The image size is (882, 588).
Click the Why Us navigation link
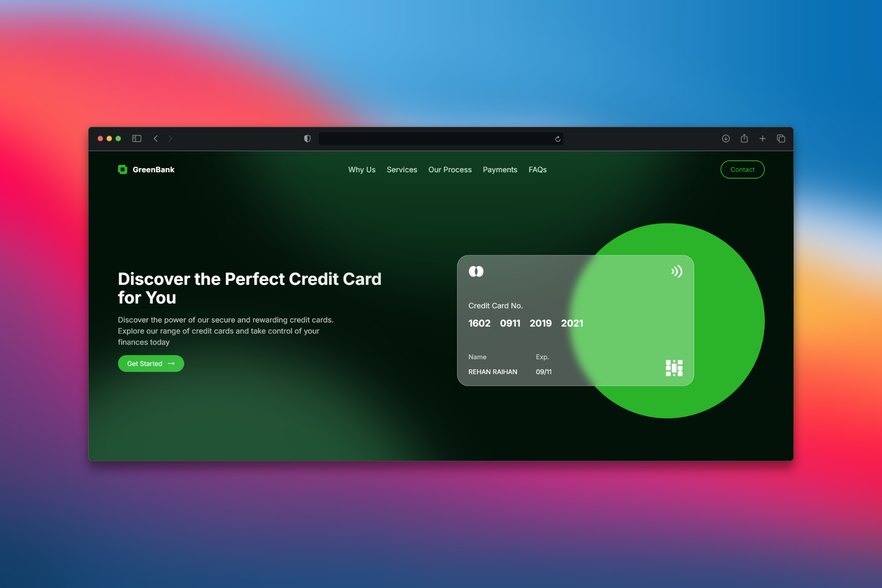tap(362, 170)
